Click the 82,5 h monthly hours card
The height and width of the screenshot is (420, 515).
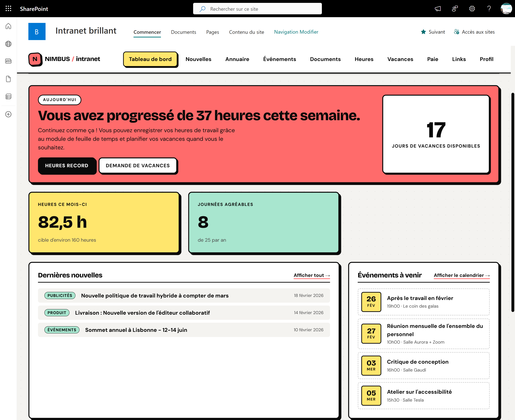pyautogui.click(x=104, y=223)
